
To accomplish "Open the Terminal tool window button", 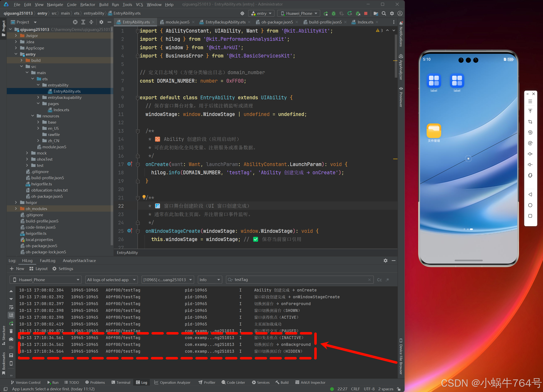I will tap(121, 383).
